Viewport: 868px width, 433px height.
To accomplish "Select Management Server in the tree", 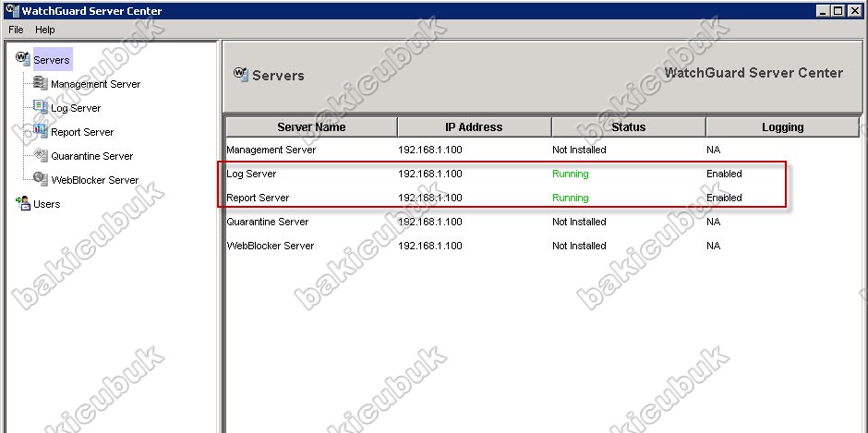I will coord(96,84).
